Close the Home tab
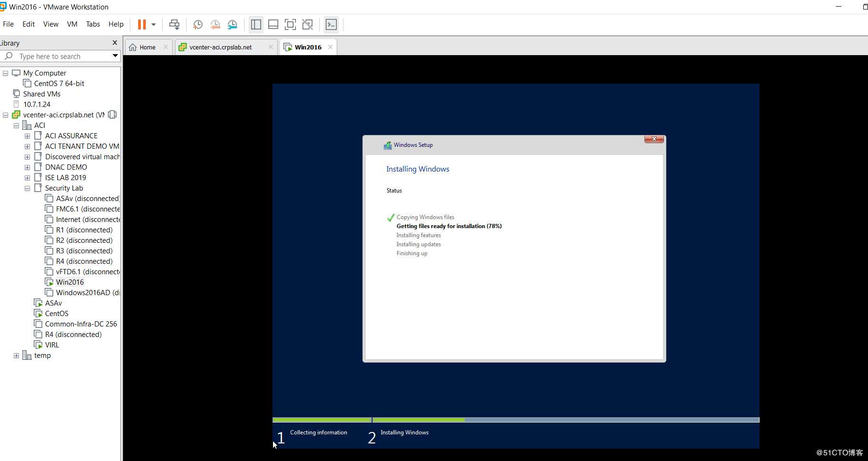This screenshot has width=868, height=461. (166, 47)
